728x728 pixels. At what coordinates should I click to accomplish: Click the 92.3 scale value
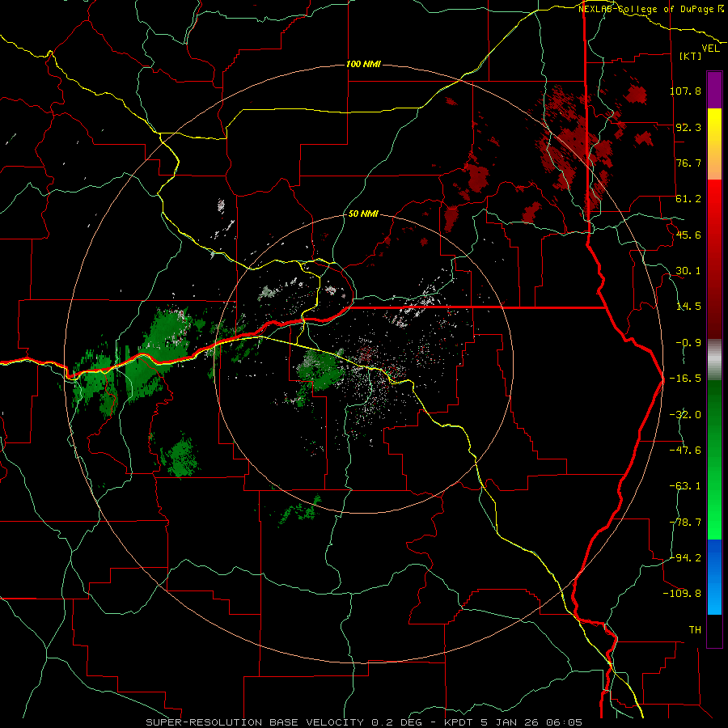[x=688, y=127]
